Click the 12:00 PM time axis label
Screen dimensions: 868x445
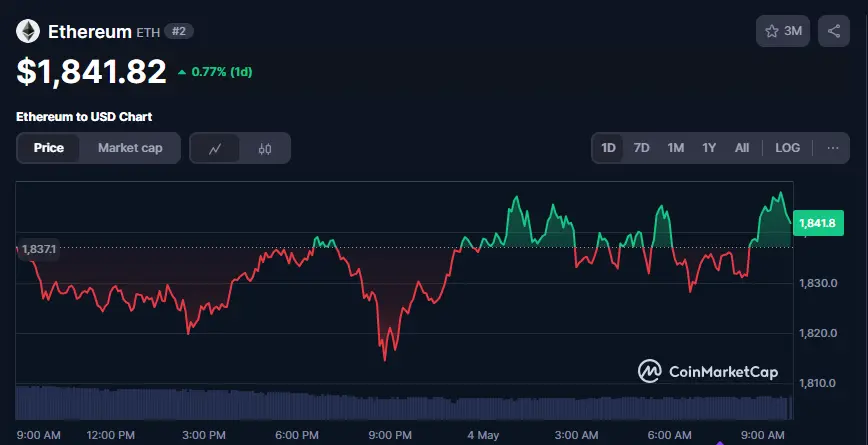tap(111, 435)
